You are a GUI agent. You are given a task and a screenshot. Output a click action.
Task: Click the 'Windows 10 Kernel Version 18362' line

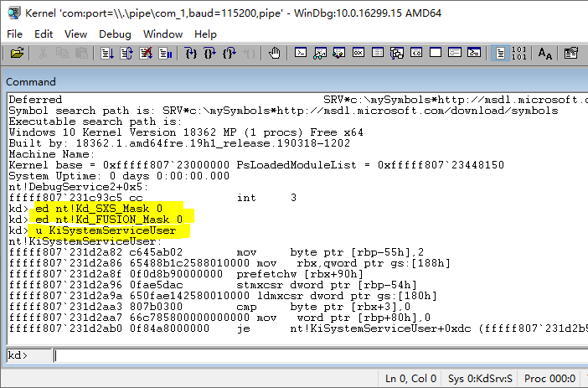186,132
